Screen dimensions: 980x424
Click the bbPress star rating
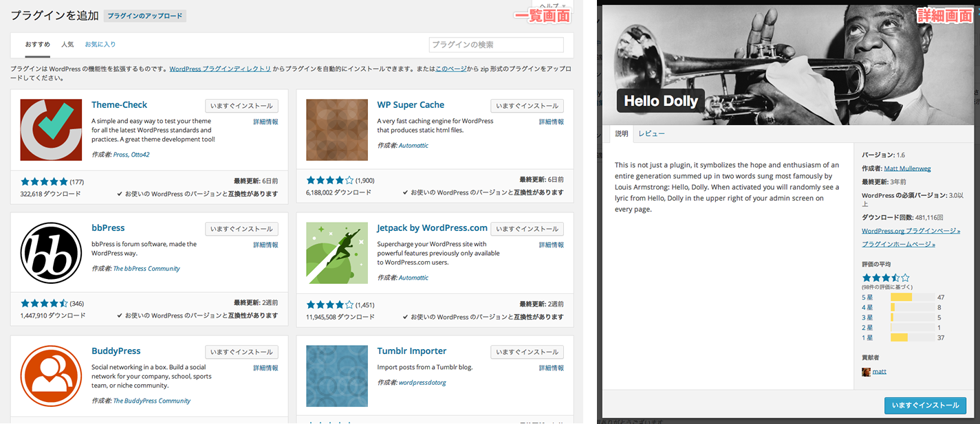[44, 303]
